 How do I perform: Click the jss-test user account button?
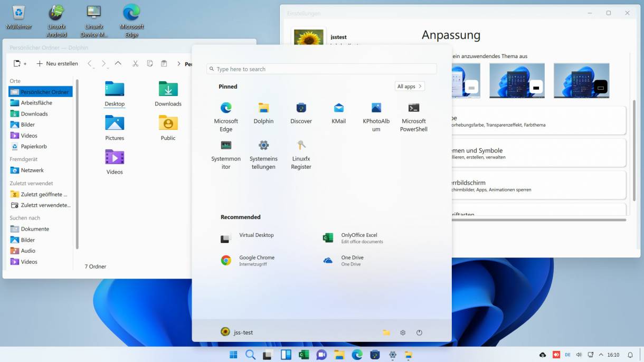click(236, 332)
